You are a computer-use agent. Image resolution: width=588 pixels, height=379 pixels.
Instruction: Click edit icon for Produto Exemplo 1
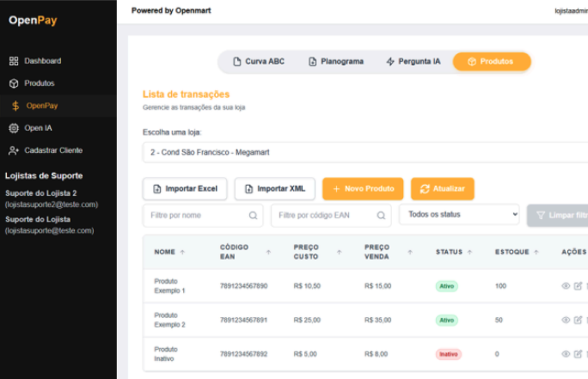(578, 285)
